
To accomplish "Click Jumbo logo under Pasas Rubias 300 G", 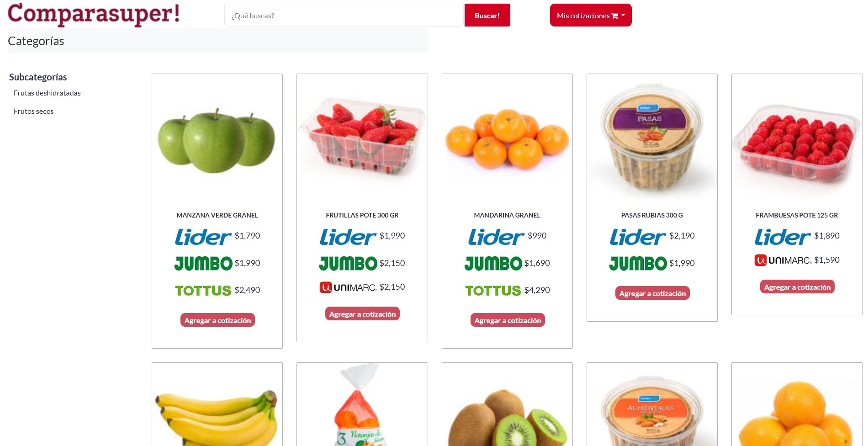I will [638, 263].
